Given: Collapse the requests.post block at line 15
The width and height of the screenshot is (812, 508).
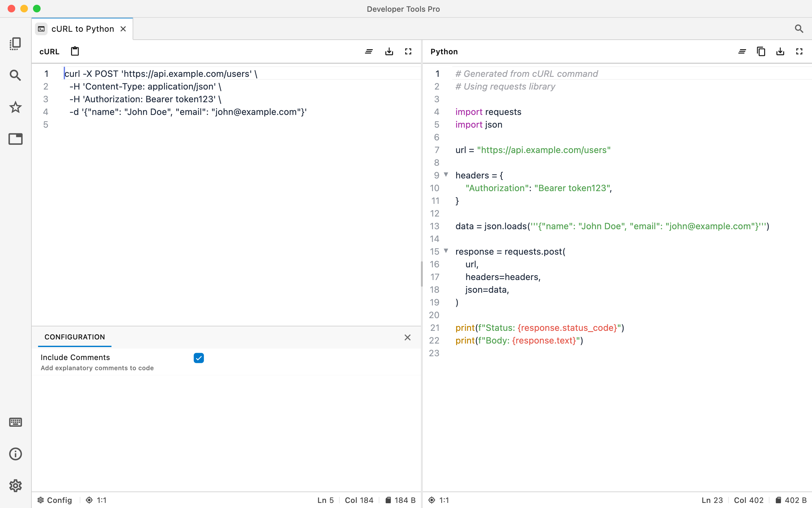Looking at the screenshot, I should [x=446, y=251].
